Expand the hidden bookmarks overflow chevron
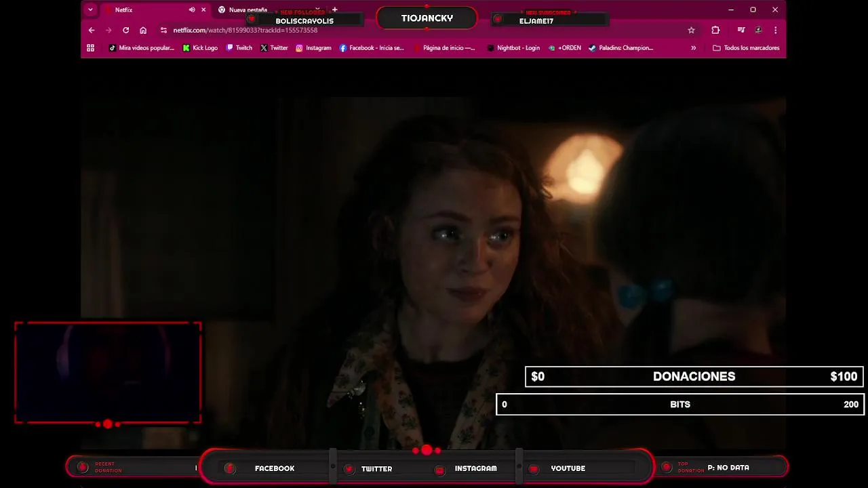Viewport: 868px width, 488px height. 693,48
